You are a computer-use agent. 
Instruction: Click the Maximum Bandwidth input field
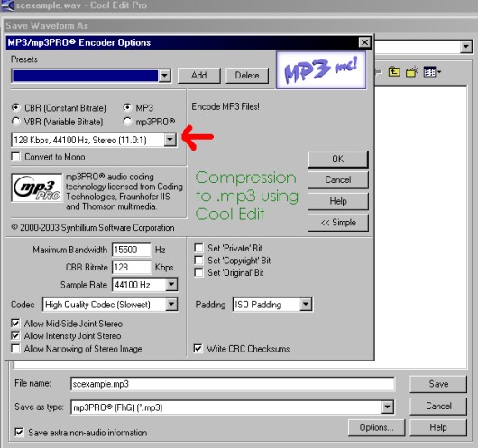[131, 250]
